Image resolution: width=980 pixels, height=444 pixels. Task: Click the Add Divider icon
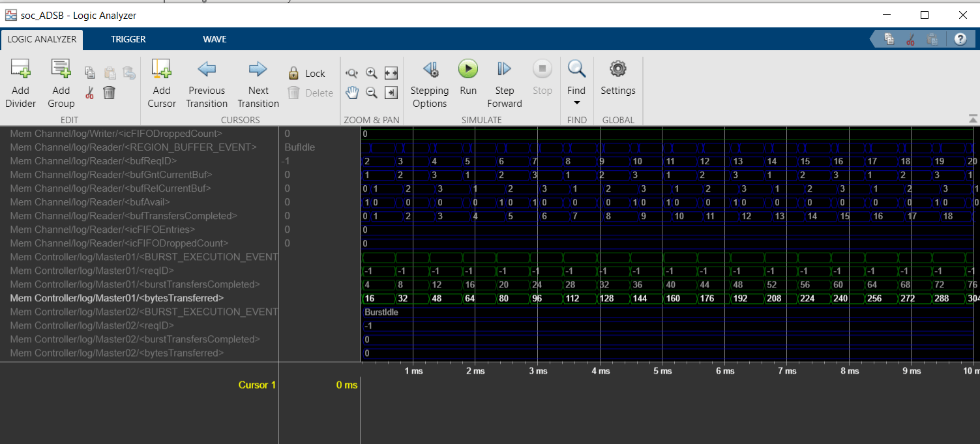coord(20,68)
